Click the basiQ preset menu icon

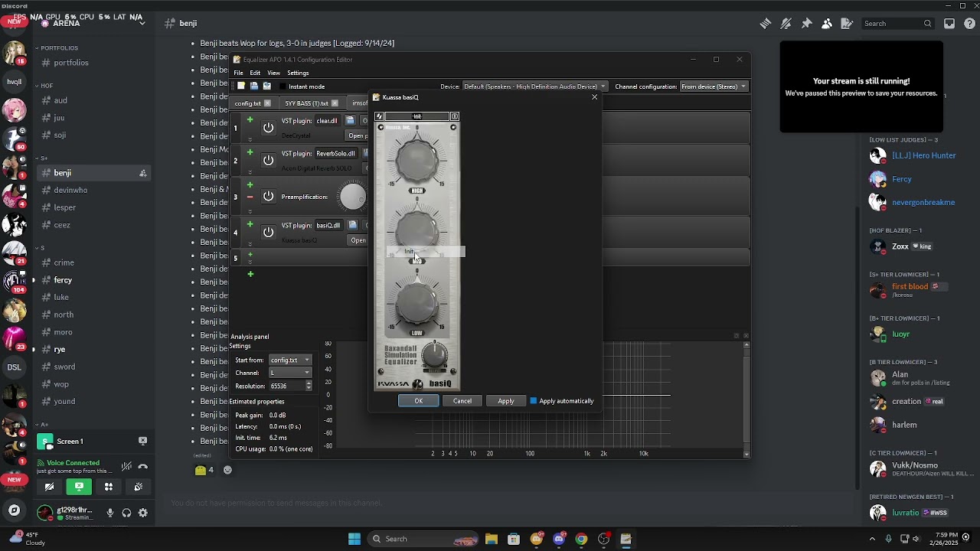tap(379, 116)
